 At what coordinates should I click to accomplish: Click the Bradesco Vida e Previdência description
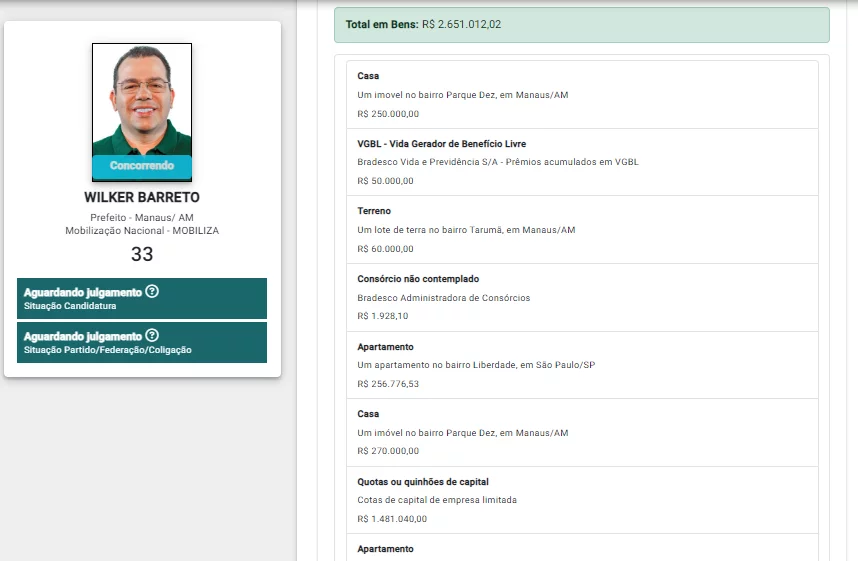tap(498, 162)
